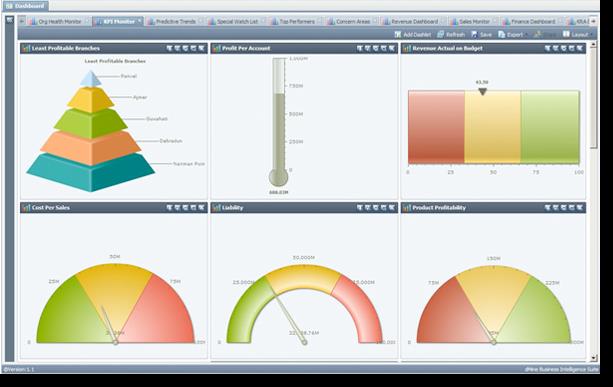This screenshot has height=387, width=613.
Task: Click small button beside KPI Monitor tab
Action: pyautogui.click(x=139, y=21)
